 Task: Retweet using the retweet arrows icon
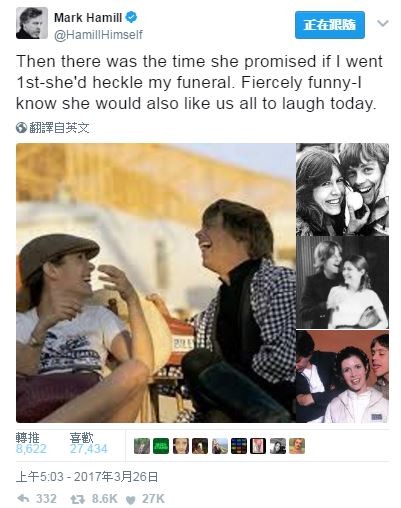pyautogui.click(x=76, y=499)
